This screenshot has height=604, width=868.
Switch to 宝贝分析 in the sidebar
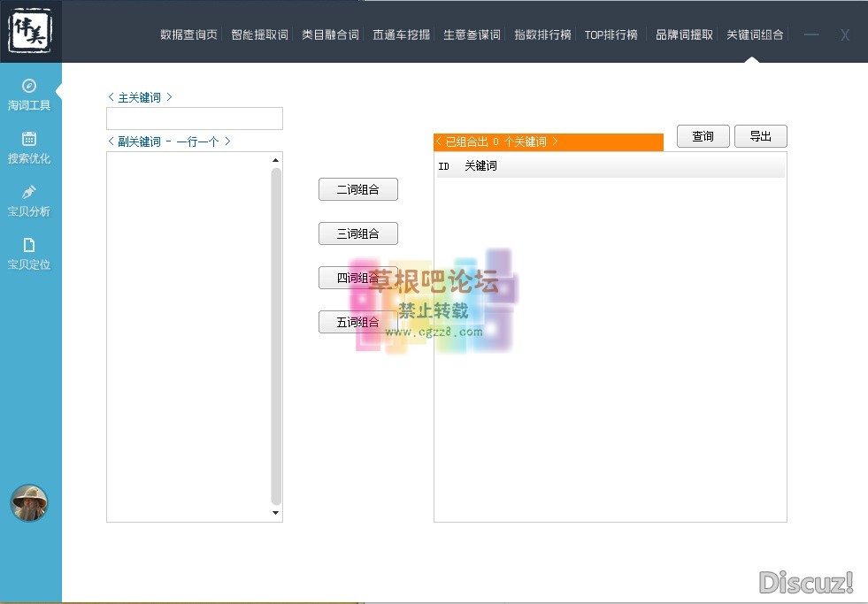(30, 202)
